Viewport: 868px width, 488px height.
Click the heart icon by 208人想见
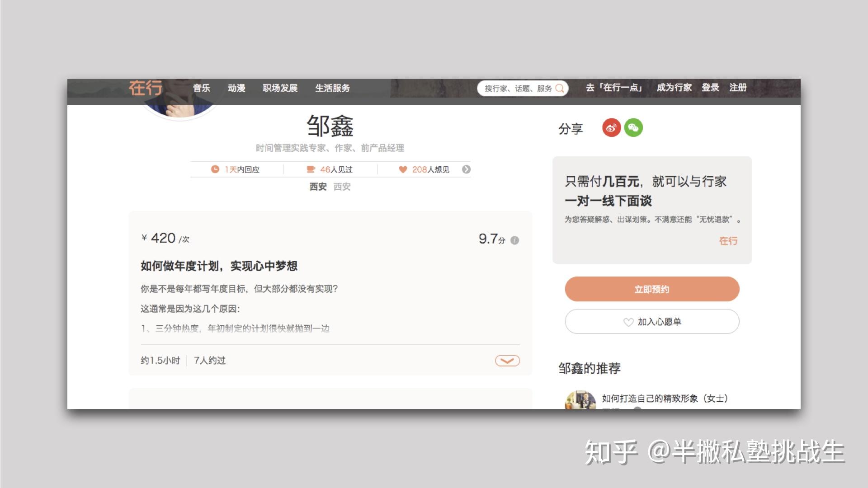pyautogui.click(x=403, y=169)
